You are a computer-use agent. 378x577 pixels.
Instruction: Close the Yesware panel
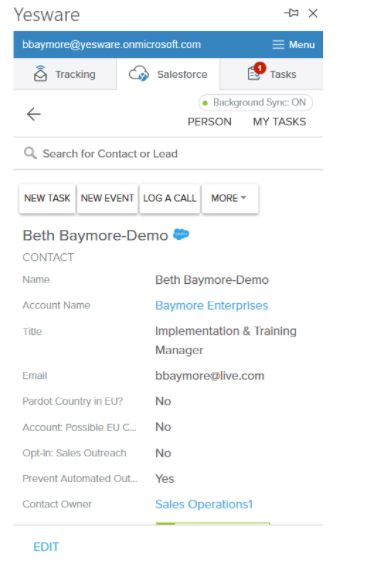coord(313,13)
